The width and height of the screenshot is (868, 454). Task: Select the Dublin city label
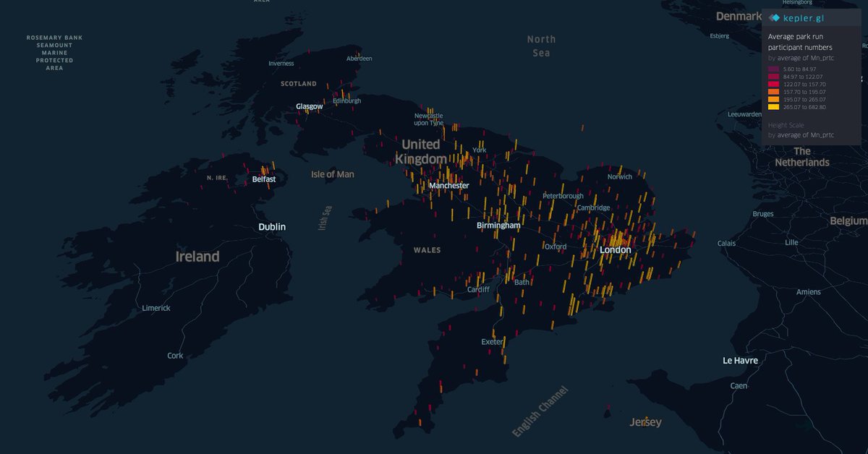(272, 227)
